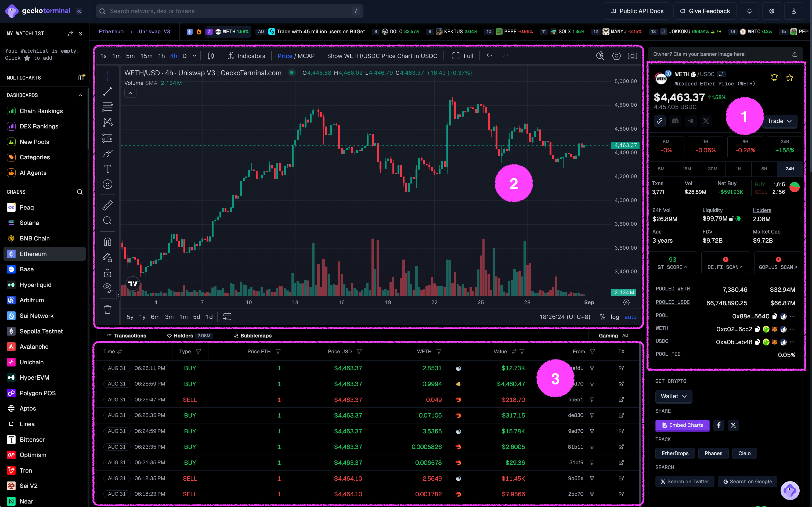The width and height of the screenshot is (812, 507).
Task: Open the user account icon
Action: pyautogui.click(x=793, y=11)
